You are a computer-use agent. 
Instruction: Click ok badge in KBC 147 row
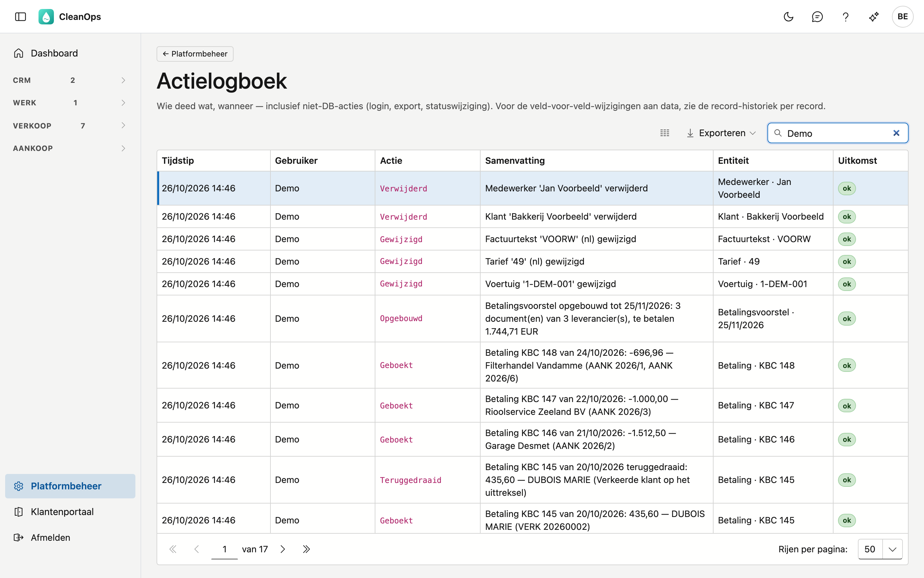[x=846, y=406]
